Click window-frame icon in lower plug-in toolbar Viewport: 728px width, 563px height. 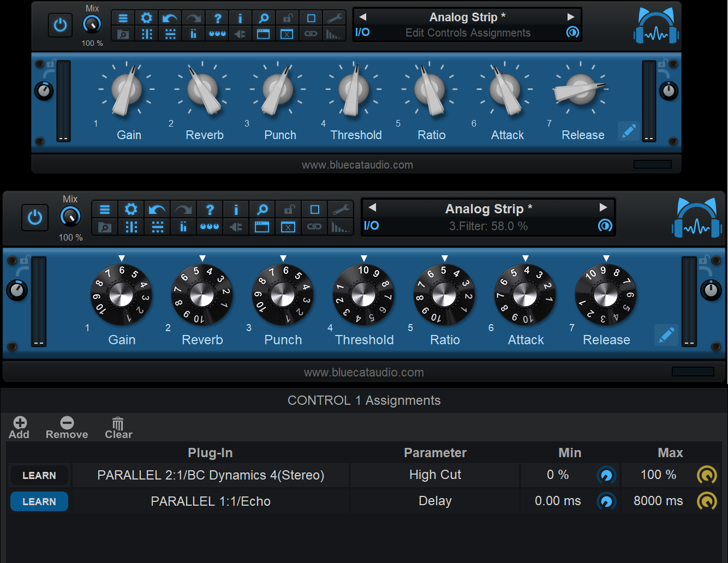(x=262, y=227)
